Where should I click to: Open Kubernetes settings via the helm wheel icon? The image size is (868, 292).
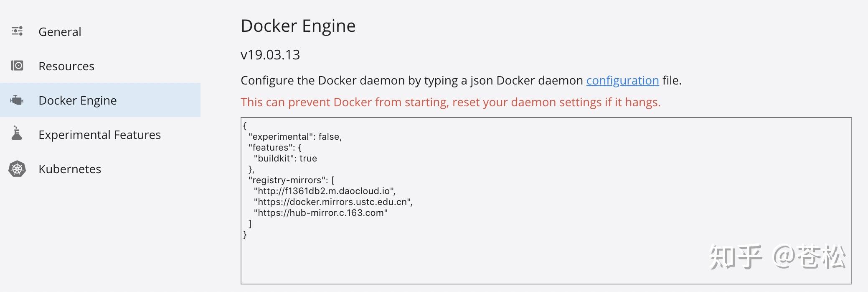[18, 169]
